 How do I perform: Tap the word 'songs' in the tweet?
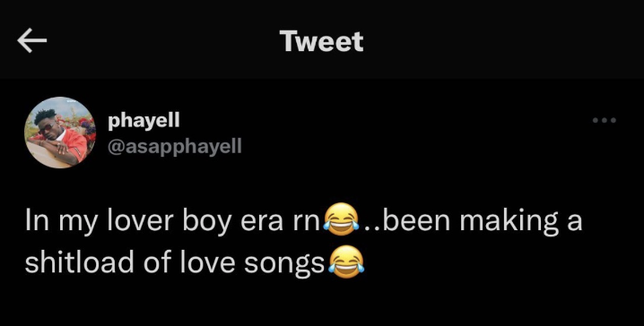284,266
